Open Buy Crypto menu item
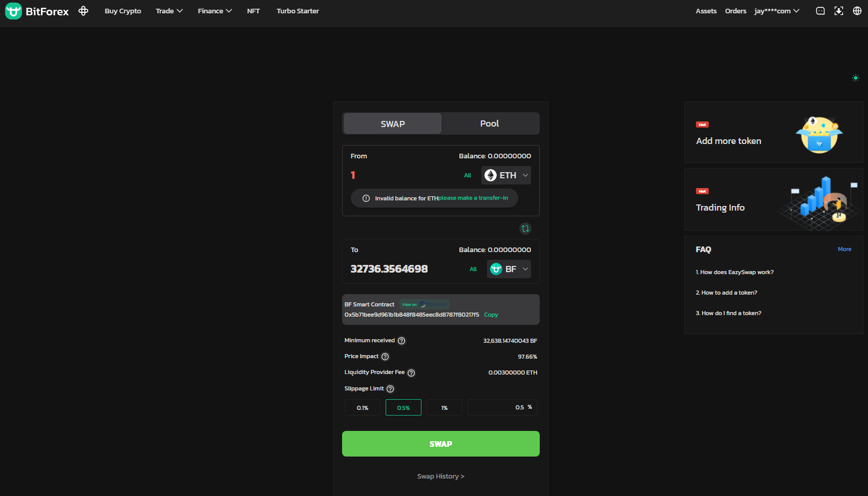This screenshot has width=868, height=496. (123, 11)
